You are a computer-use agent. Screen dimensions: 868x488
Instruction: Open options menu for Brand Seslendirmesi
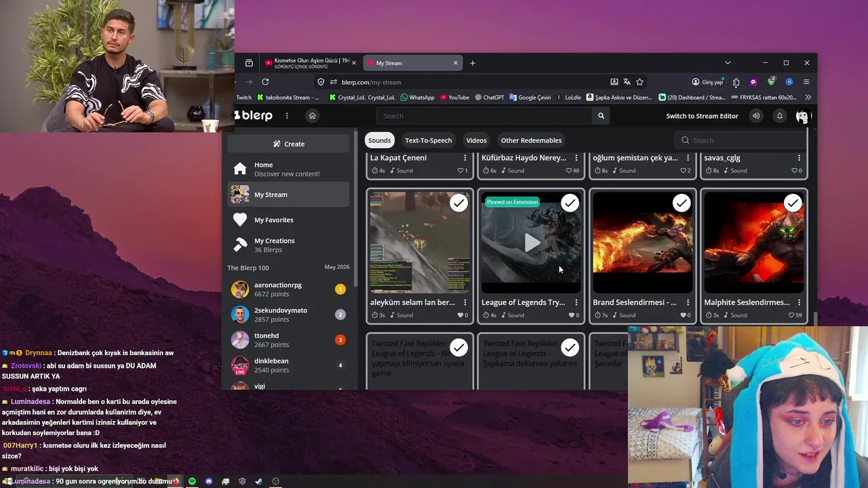point(688,302)
